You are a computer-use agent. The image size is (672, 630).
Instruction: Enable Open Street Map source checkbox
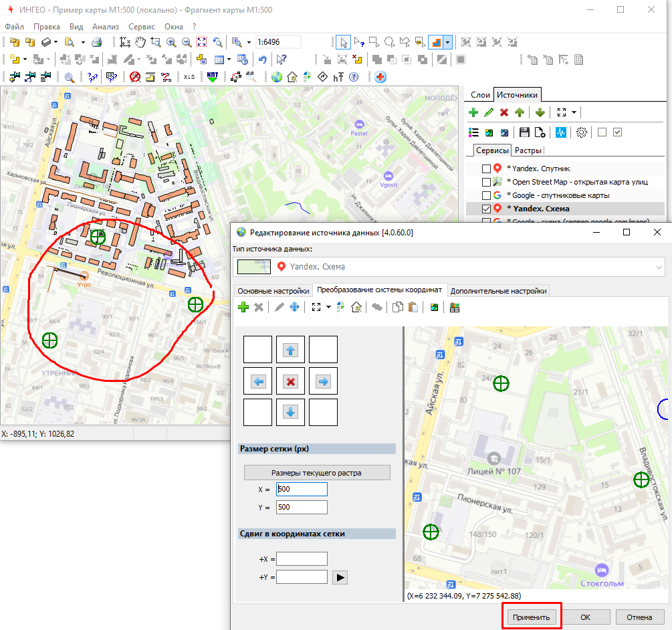(x=486, y=182)
